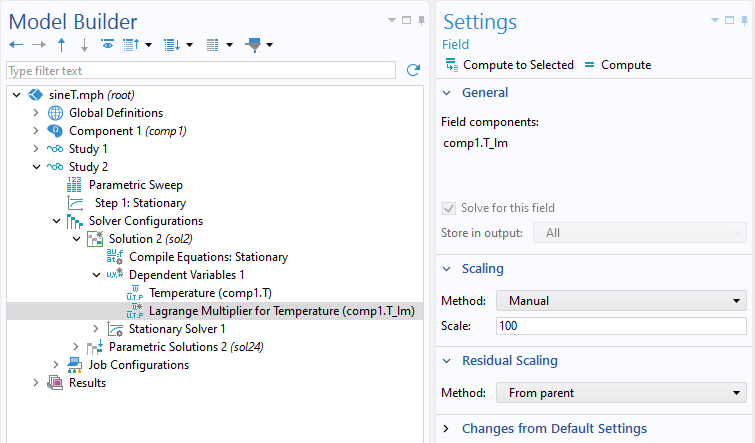Click the back arrow in Model Builder toolbar

(x=16, y=45)
